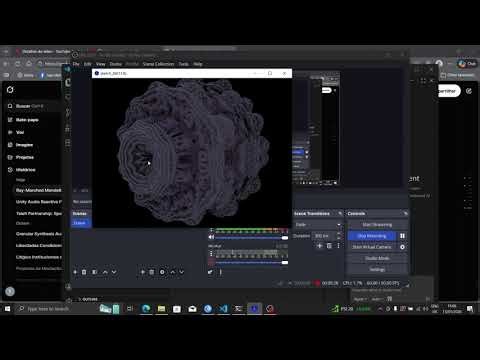Screen dimensions: 480x360
Task: Open Visual Studio Code from the taskbar
Action: [x=223, y=309]
